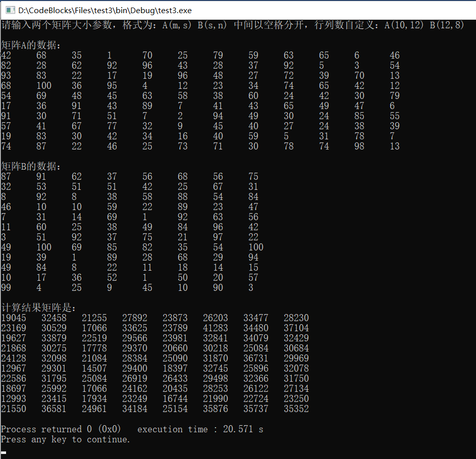This screenshot has width=476, height=459.
Task: Click result value 33625
Action: point(134,328)
